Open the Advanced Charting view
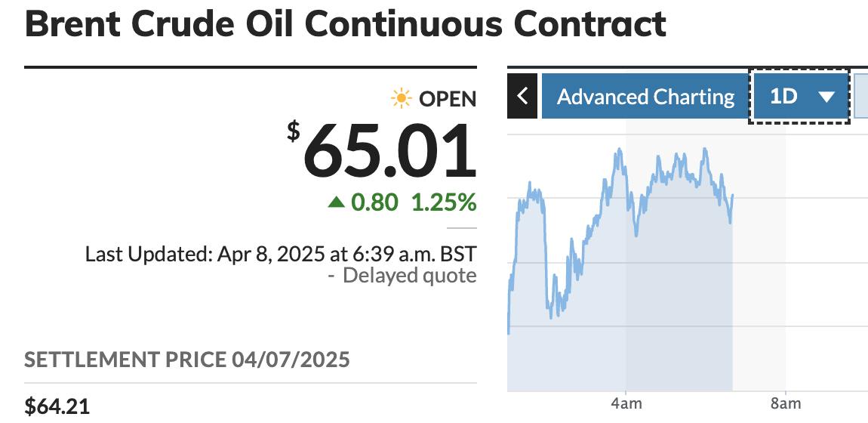Image resolution: width=868 pixels, height=423 pixels. click(x=645, y=97)
